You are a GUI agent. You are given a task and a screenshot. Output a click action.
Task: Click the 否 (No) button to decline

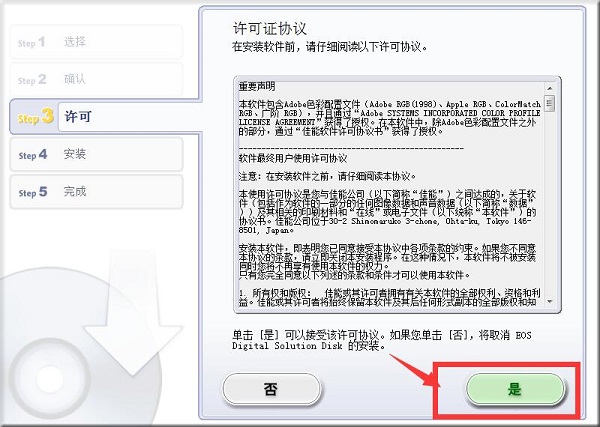271,390
